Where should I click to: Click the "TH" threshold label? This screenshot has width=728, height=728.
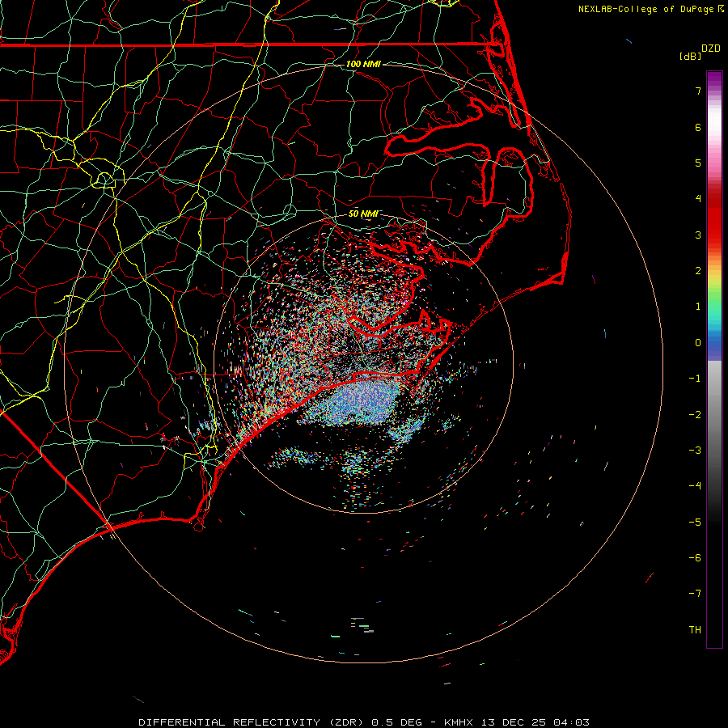click(x=695, y=630)
